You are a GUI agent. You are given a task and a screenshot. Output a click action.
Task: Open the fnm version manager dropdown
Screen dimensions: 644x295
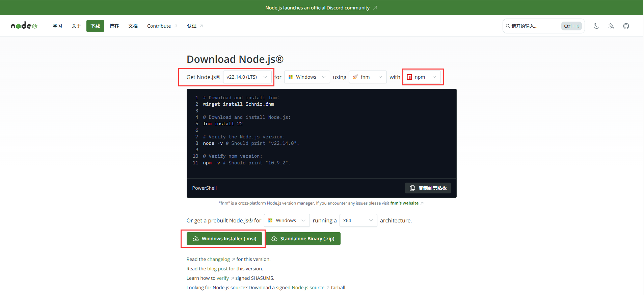pyautogui.click(x=368, y=77)
